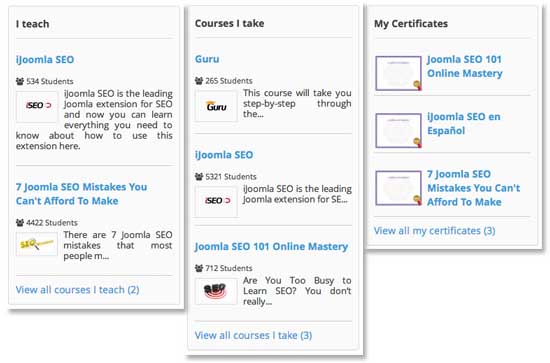
Task: Open the iJoomla SEO course under I teach
Action: [45, 60]
